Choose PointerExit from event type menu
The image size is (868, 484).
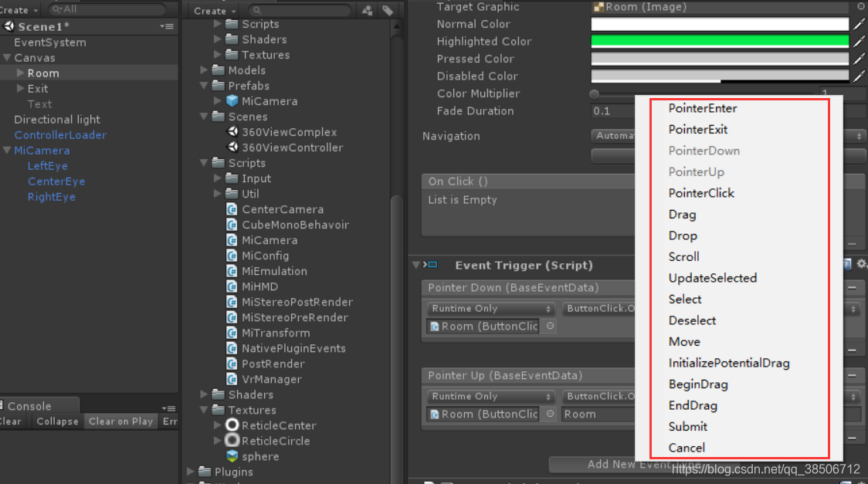pos(697,130)
